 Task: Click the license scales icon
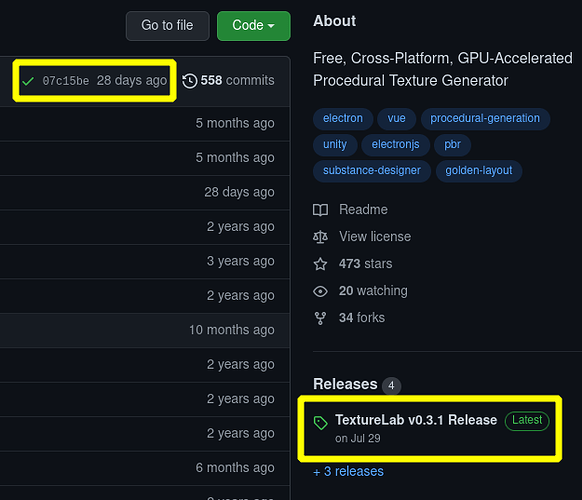320,237
